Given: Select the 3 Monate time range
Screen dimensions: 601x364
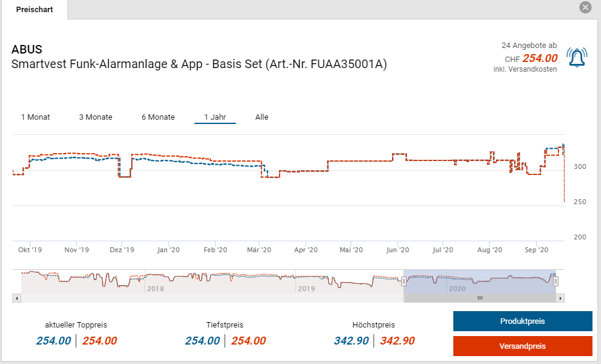Looking at the screenshot, I should coord(95,117).
